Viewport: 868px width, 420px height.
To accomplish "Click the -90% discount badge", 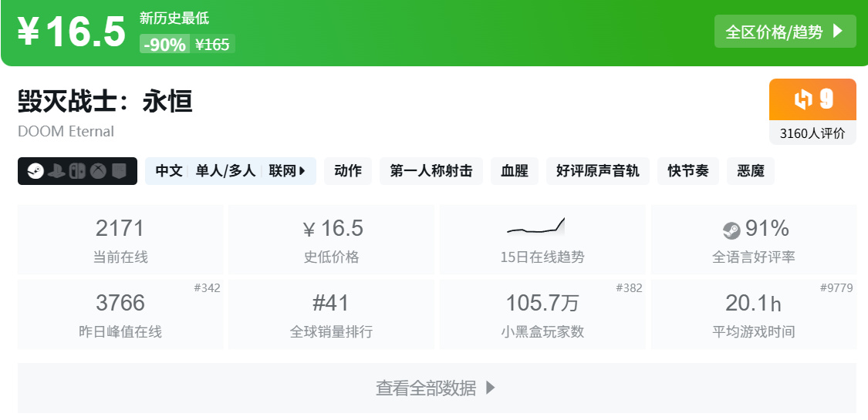I will (164, 45).
